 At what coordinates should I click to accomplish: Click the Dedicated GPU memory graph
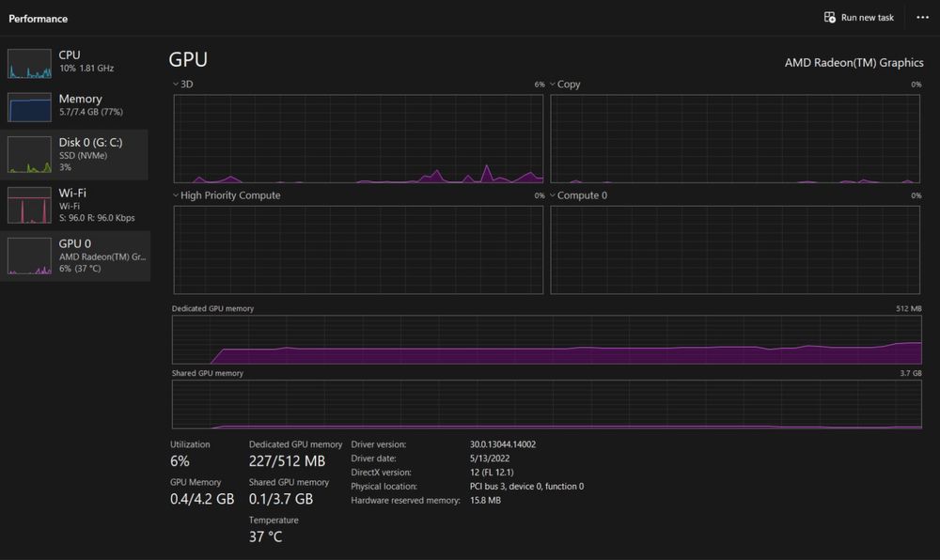point(547,339)
